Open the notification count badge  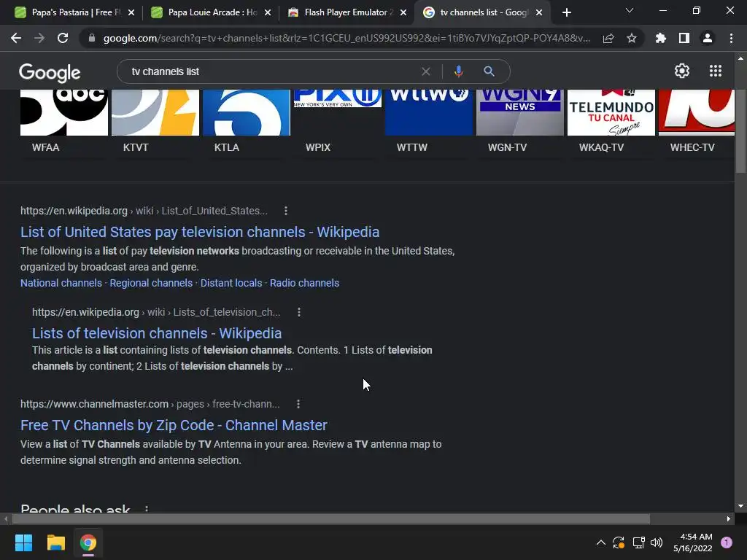pyautogui.click(x=727, y=542)
